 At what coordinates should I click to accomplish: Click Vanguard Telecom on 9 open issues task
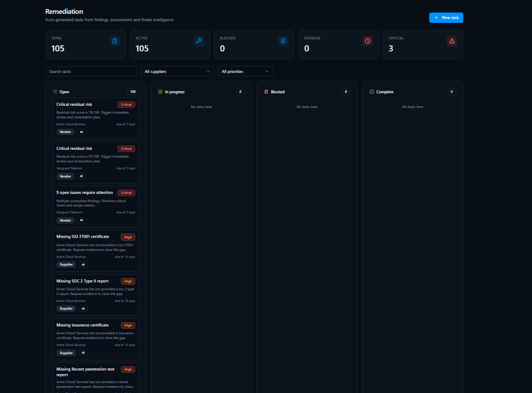[x=69, y=212]
